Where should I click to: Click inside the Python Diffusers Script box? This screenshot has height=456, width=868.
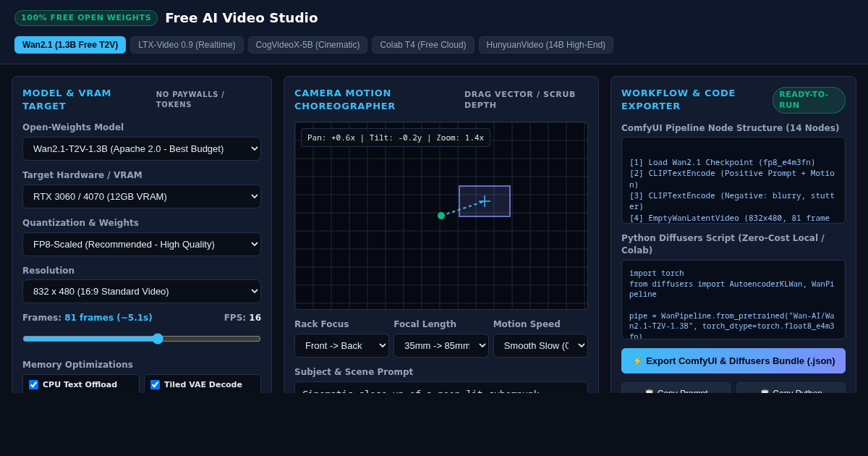pos(733,300)
